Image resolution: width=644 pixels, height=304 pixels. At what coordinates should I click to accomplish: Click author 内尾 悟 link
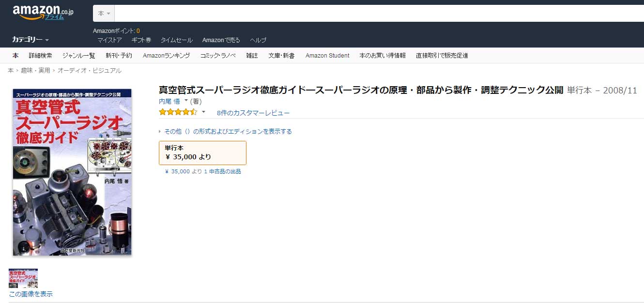pos(169,102)
